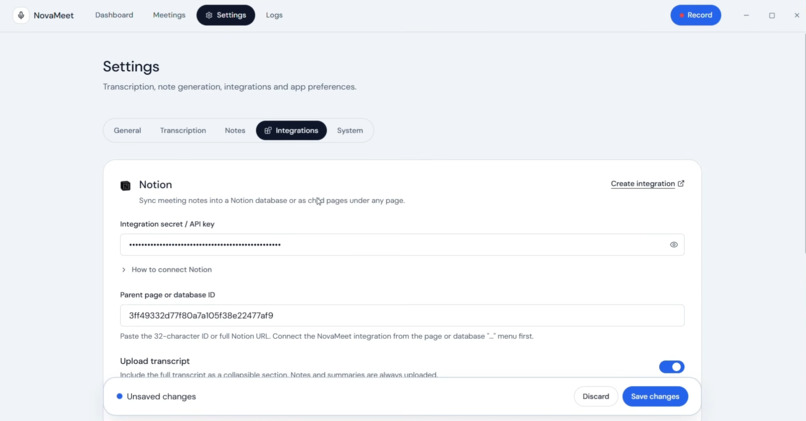Focus the Integration secret / API key field
Viewport: 806px width, 421px height.
pos(402,245)
